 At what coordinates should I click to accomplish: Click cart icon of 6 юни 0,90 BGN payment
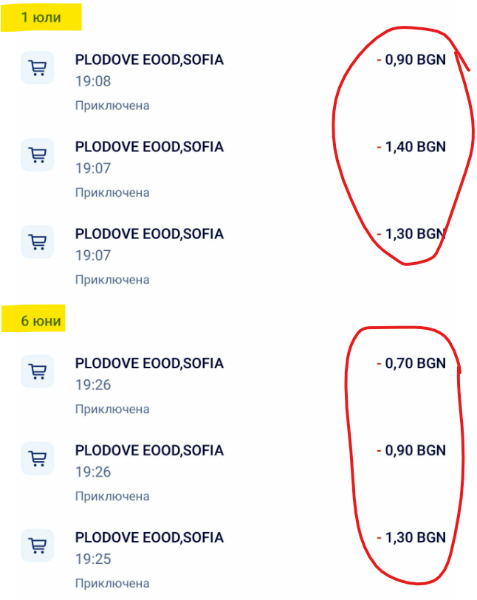pos(37,458)
